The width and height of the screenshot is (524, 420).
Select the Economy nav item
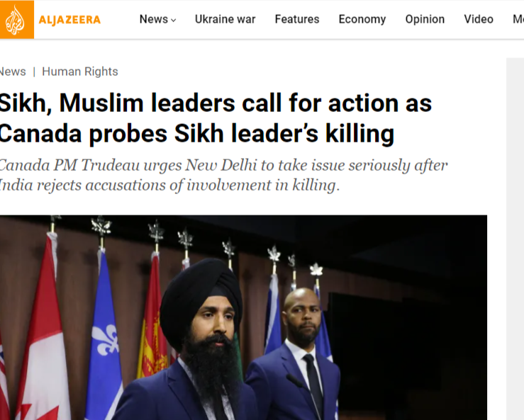coord(362,19)
